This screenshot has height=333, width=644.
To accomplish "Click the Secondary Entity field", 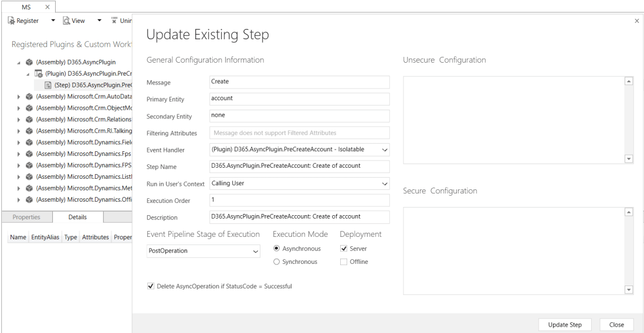I will (299, 116).
